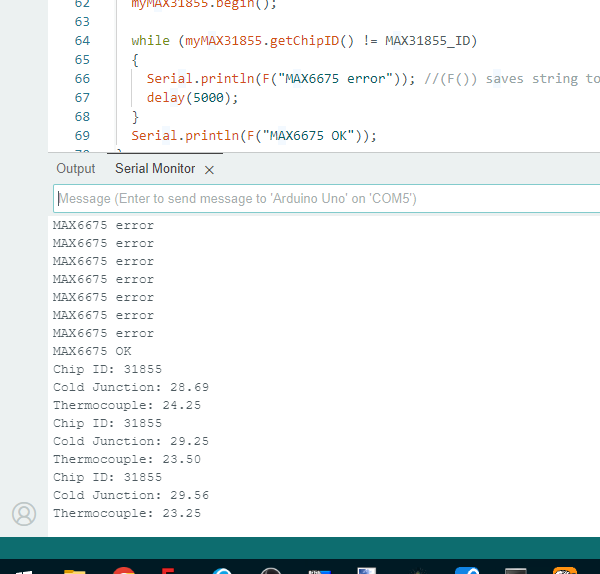This screenshot has width=600, height=574.
Task: Click the Serial.println "MAX6675 OK" code line
Action: tap(254, 135)
